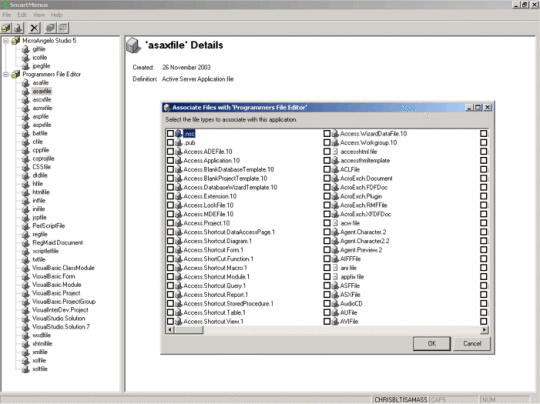Open the Help menu
Viewport: 540px width, 404px height.
click(56, 15)
